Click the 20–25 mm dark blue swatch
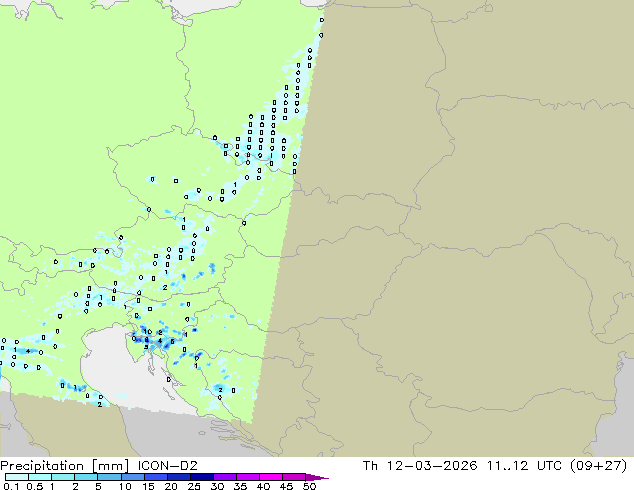The image size is (634, 490). point(178,477)
